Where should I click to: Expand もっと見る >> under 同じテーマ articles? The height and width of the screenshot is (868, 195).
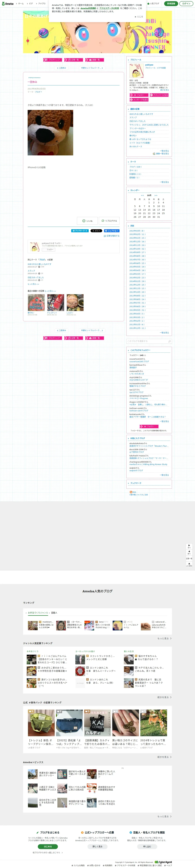click(x=33, y=284)
